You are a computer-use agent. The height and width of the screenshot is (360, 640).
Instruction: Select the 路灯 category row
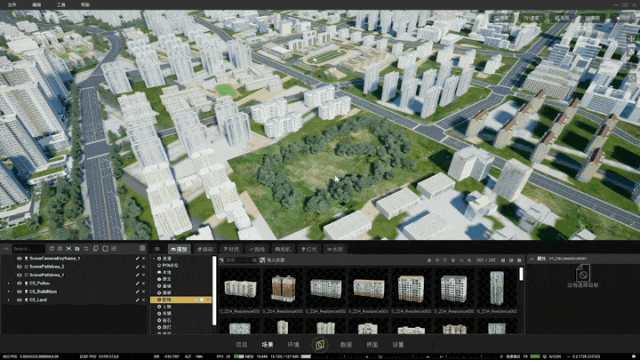pyautogui.click(x=182, y=327)
